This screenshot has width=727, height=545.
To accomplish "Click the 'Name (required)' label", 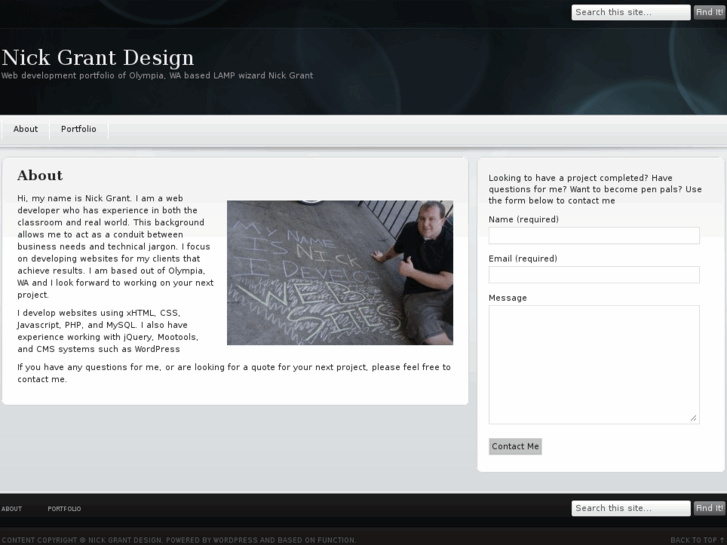I will pos(523,219).
